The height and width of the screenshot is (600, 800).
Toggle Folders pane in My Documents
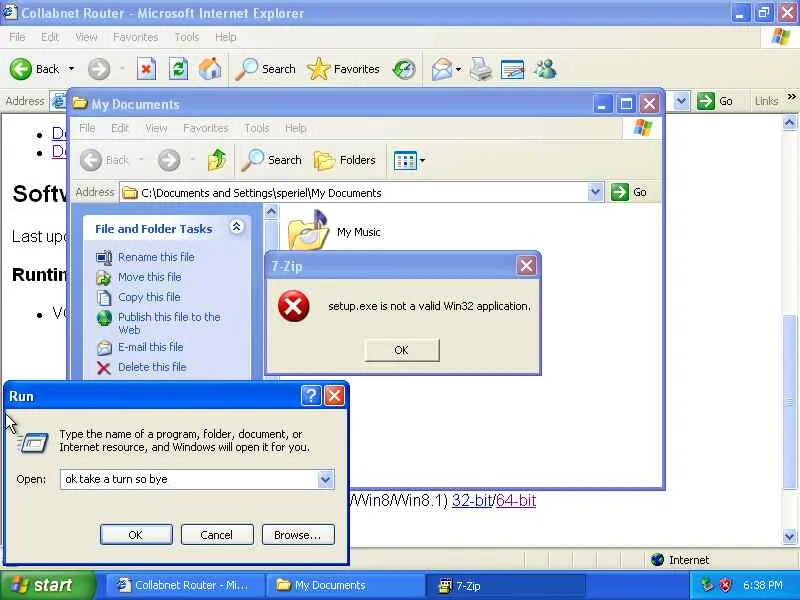[x=345, y=160]
